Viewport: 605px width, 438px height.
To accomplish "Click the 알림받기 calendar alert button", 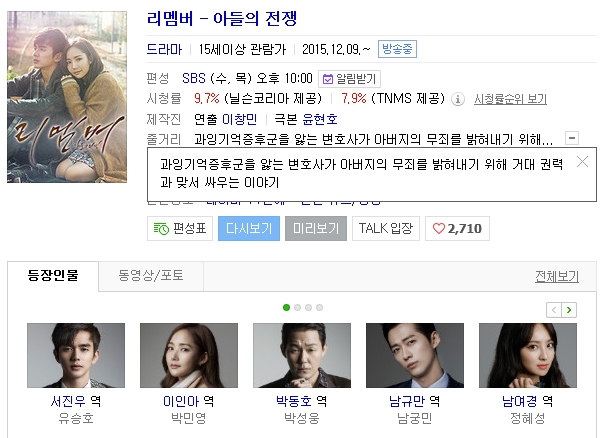I will [349, 79].
